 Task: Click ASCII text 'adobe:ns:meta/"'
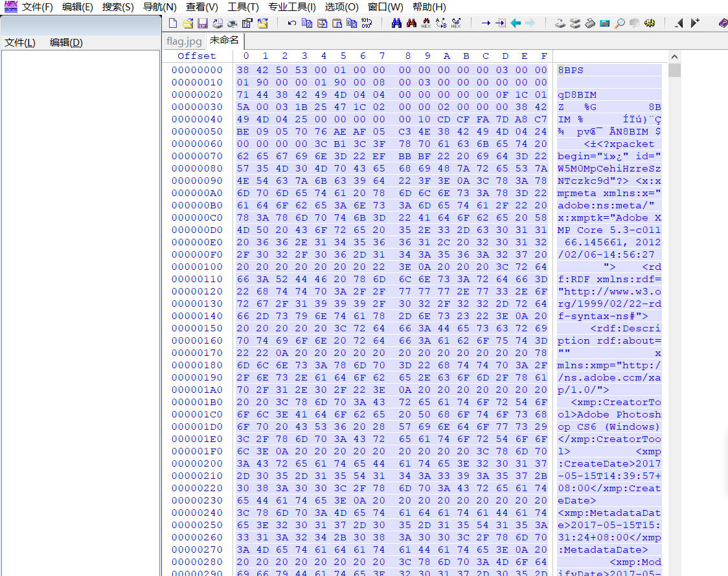pos(606,205)
